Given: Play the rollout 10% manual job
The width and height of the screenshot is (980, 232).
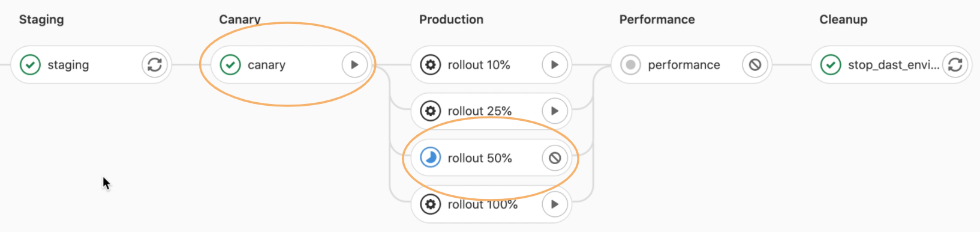Looking at the screenshot, I should pyautogui.click(x=555, y=64).
